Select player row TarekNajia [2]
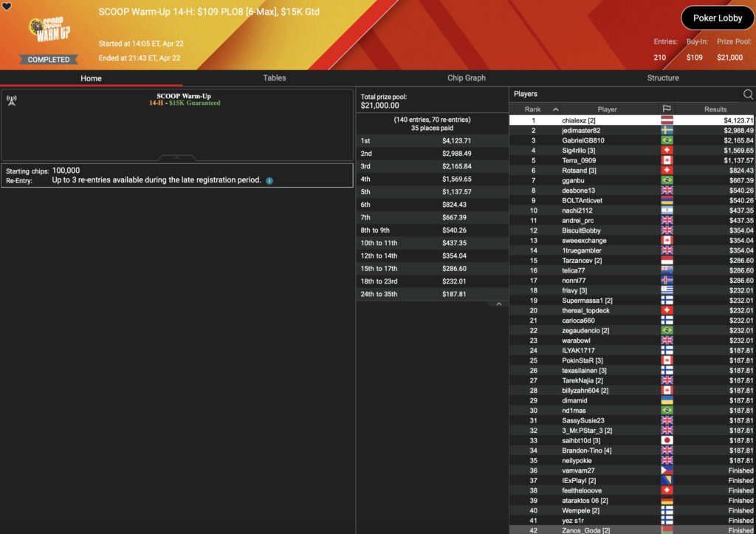The height and width of the screenshot is (534, 756). pos(632,380)
